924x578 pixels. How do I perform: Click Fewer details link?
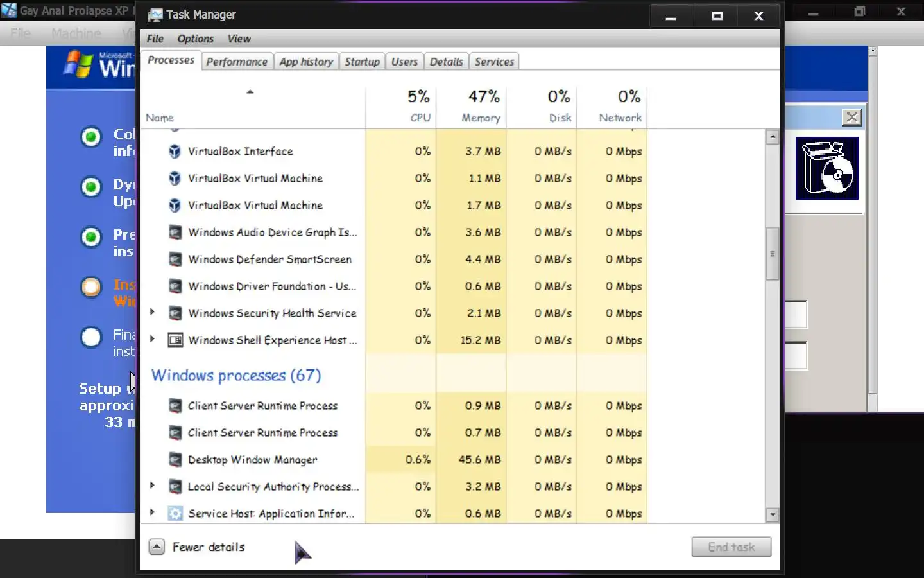click(209, 547)
